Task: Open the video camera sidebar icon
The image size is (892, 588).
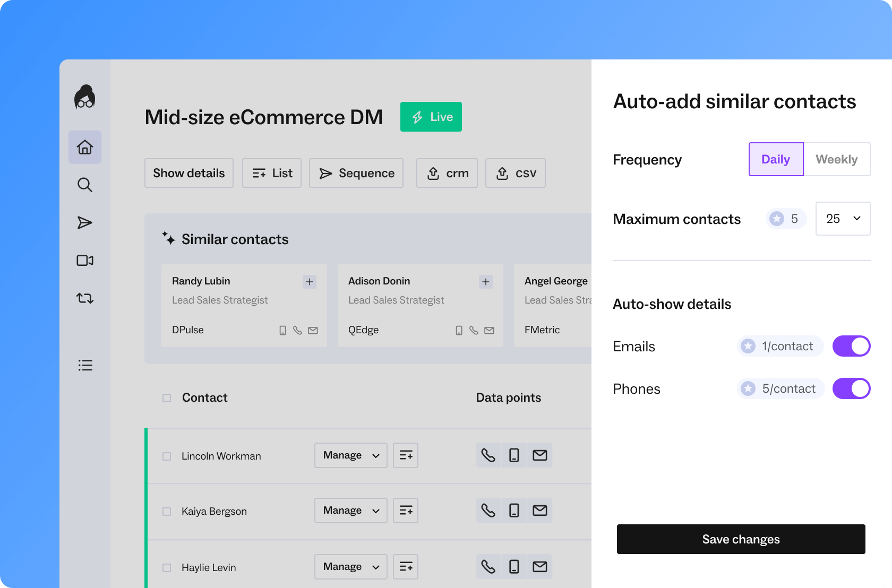Action: tap(85, 260)
